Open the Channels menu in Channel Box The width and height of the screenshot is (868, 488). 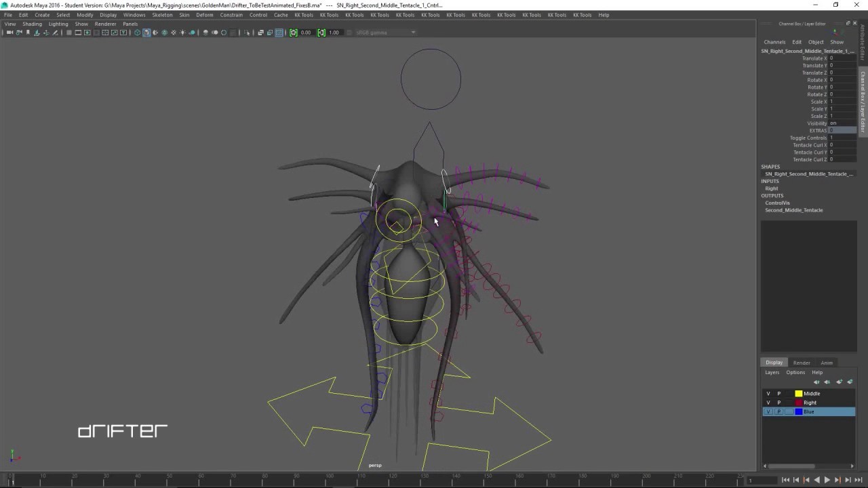[x=774, y=42]
